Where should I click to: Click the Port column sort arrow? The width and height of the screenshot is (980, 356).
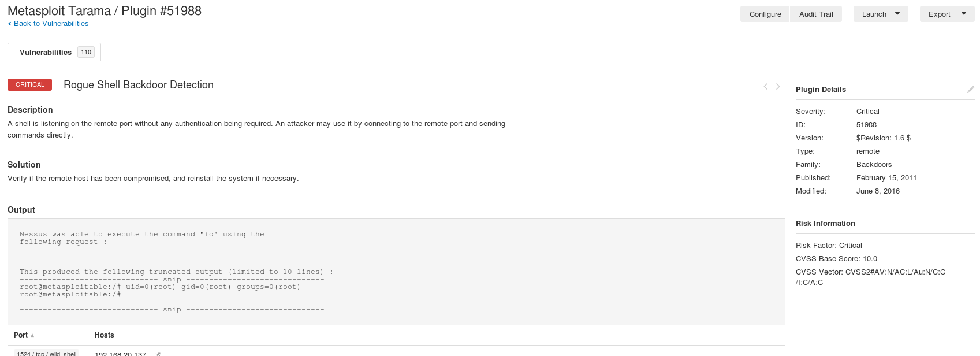[x=32, y=335]
